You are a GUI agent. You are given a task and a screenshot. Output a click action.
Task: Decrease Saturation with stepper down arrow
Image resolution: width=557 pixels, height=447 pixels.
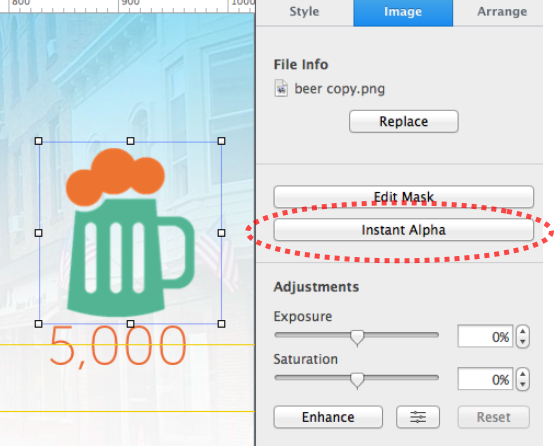pos(523,384)
